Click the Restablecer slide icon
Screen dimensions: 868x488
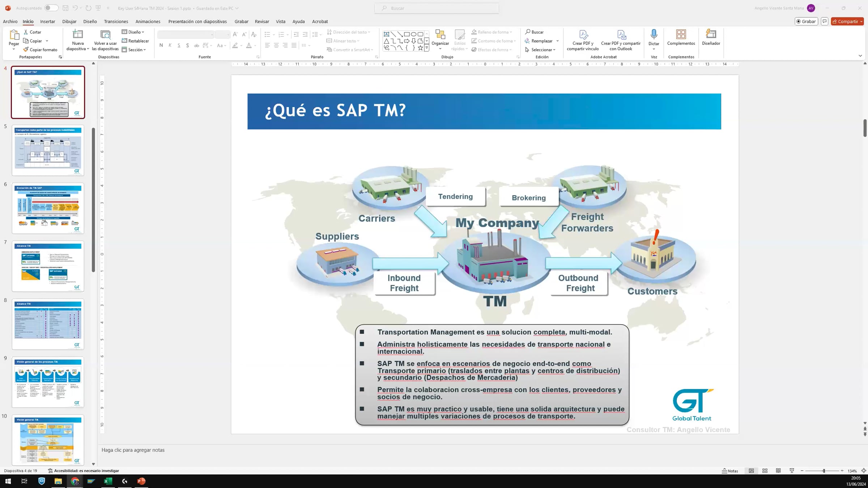124,41
